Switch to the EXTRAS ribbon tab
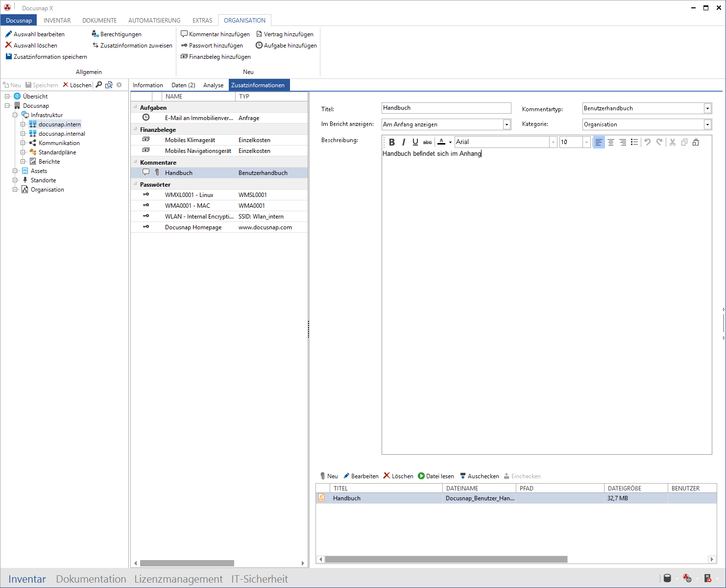Viewport: 726px width, 588px height. coord(202,20)
